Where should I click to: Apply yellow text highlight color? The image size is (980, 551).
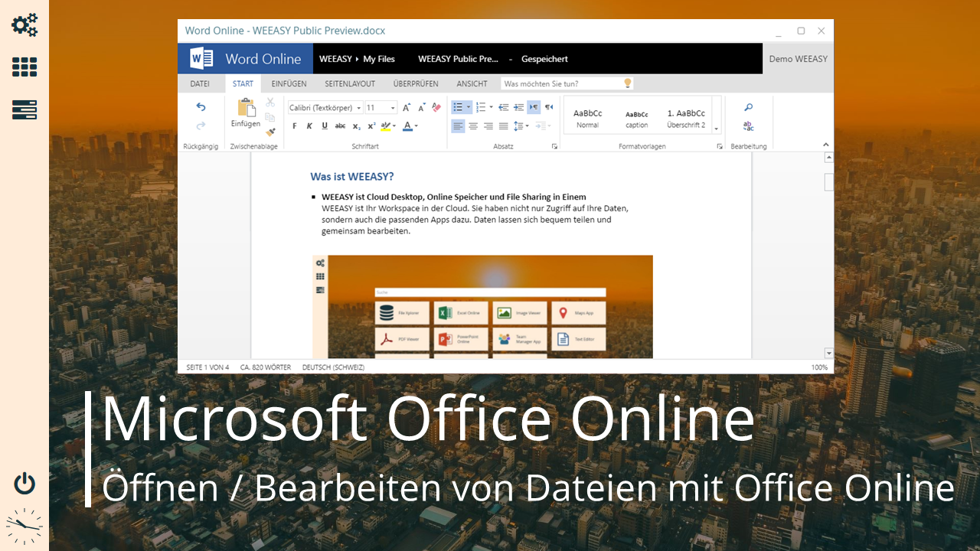(386, 126)
